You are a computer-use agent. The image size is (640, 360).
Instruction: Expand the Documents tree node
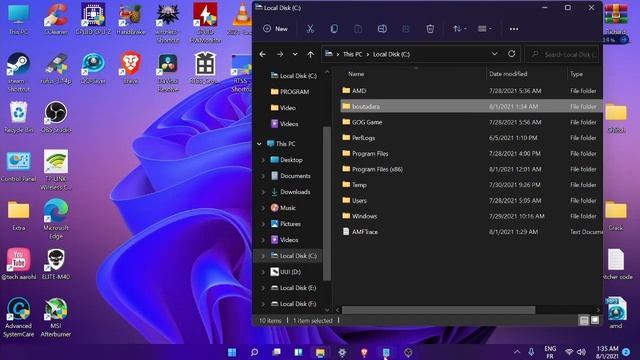point(263,176)
